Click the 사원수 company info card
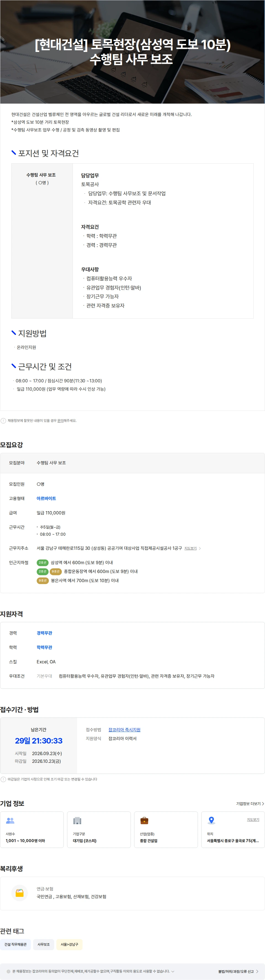 pyautogui.click(x=32, y=829)
